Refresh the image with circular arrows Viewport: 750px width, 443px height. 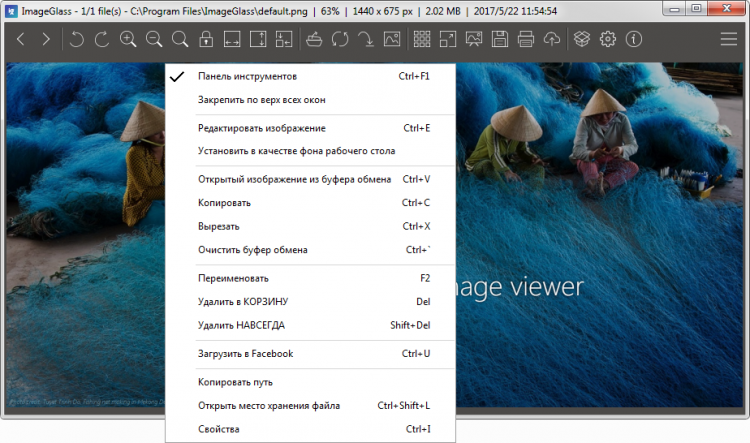340,39
